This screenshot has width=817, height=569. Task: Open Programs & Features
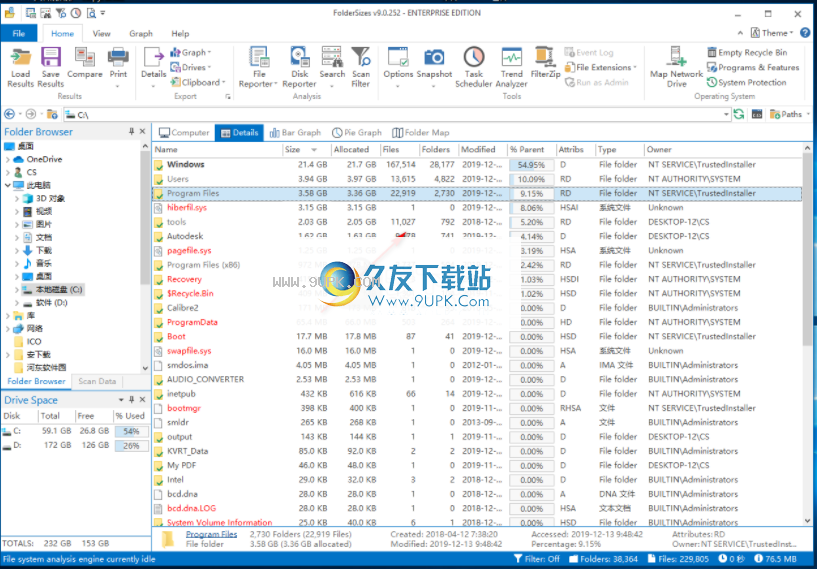pyautogui.click(x=752, y=67)
